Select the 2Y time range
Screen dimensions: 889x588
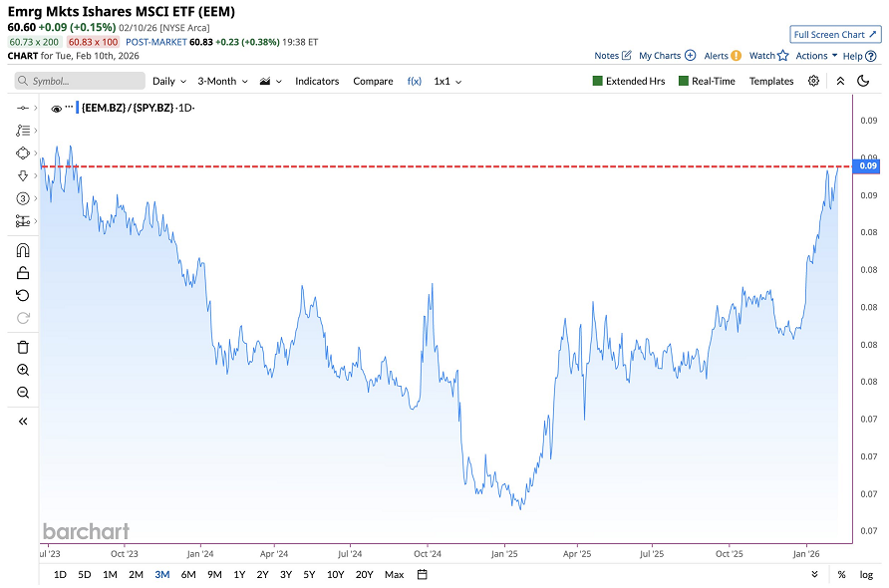click(x=262, y=574)
